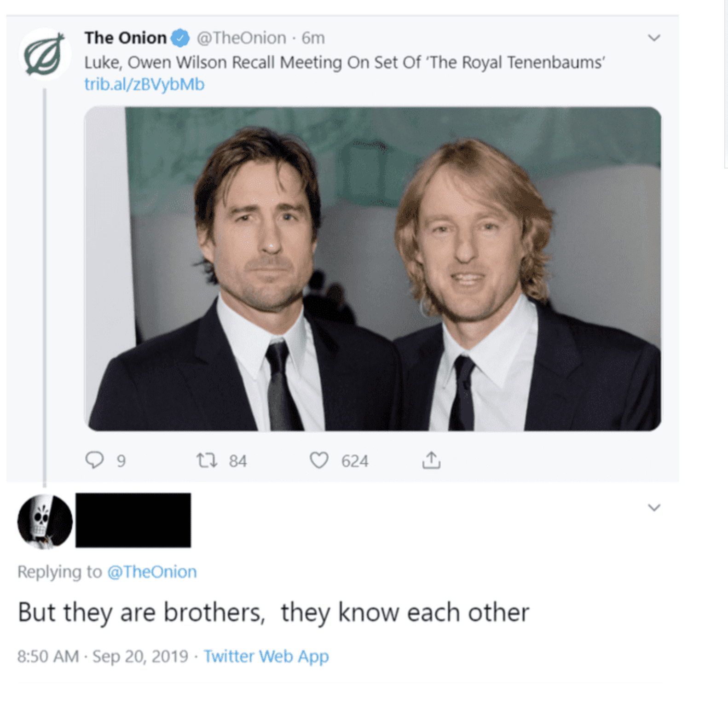Click the 84 retweets count
728x721 pixels.
(238, 461)
